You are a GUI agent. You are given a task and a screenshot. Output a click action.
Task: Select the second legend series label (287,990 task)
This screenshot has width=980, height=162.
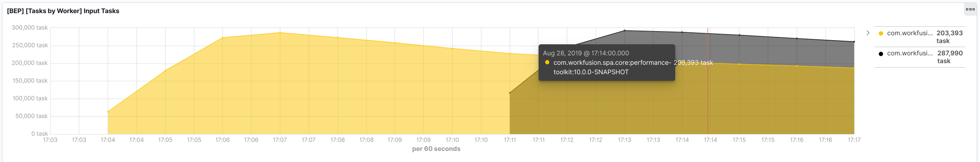910,53
